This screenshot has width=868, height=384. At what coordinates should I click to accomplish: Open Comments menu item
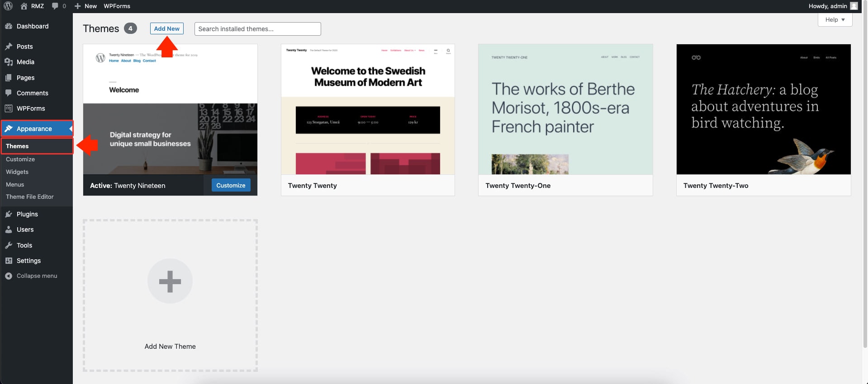point(36,93)
